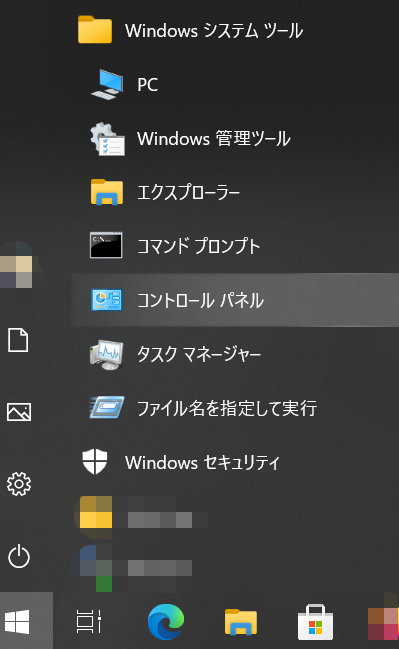Screen dimensions: 399x649
Task: Open the ファイル名を指定して実行 run icon
Action: pyautogui.click(x=107, y=407)
